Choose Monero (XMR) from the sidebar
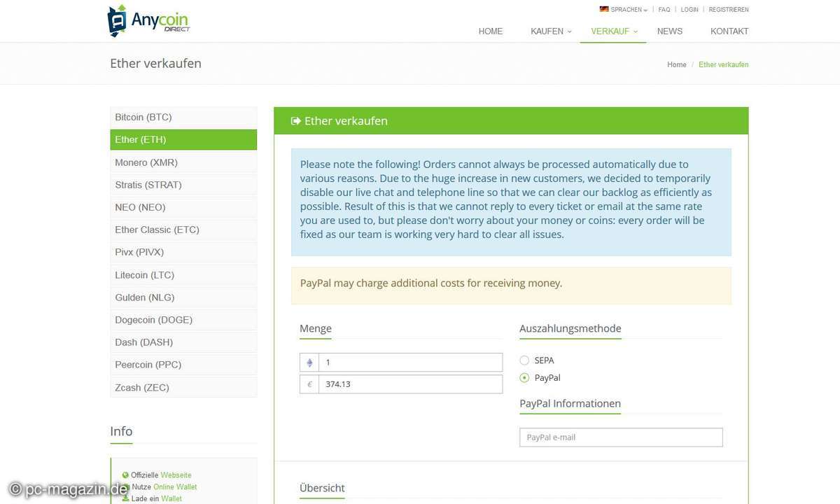The image size is (840, 504). [x=183, y=162]
